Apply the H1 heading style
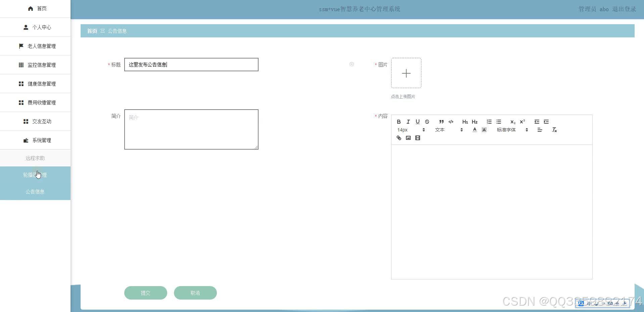The image size is (644, 312). 465,122
